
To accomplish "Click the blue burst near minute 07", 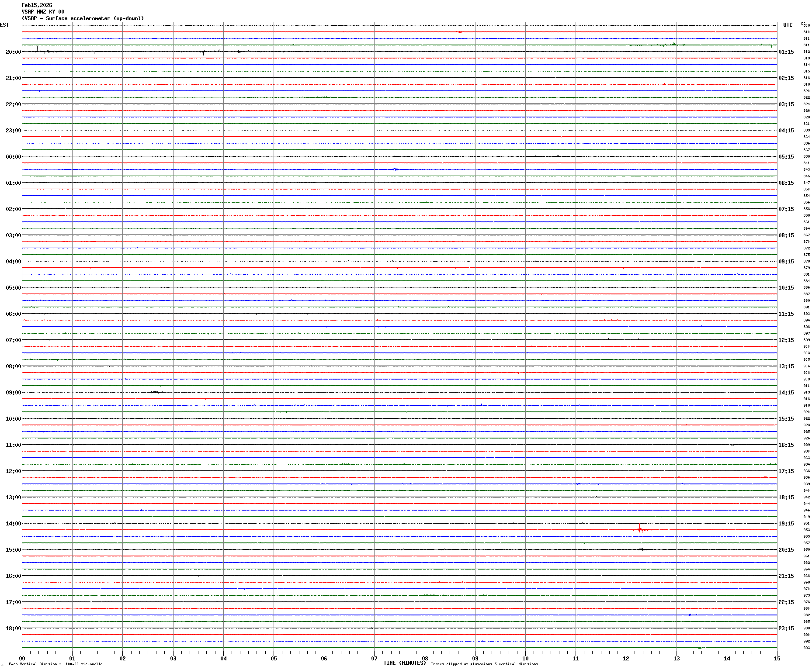I will pos(396,169).
